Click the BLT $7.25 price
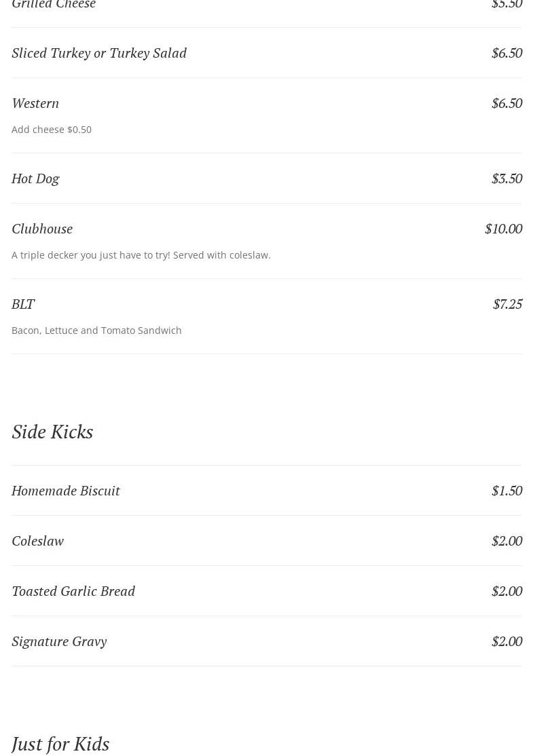 pos(507,304)
